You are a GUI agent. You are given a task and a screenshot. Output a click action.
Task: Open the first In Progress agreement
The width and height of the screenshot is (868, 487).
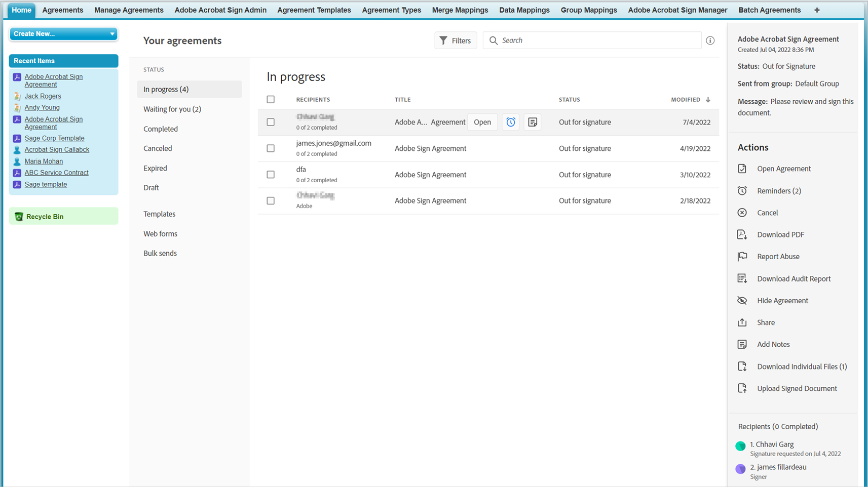[482, 122]
